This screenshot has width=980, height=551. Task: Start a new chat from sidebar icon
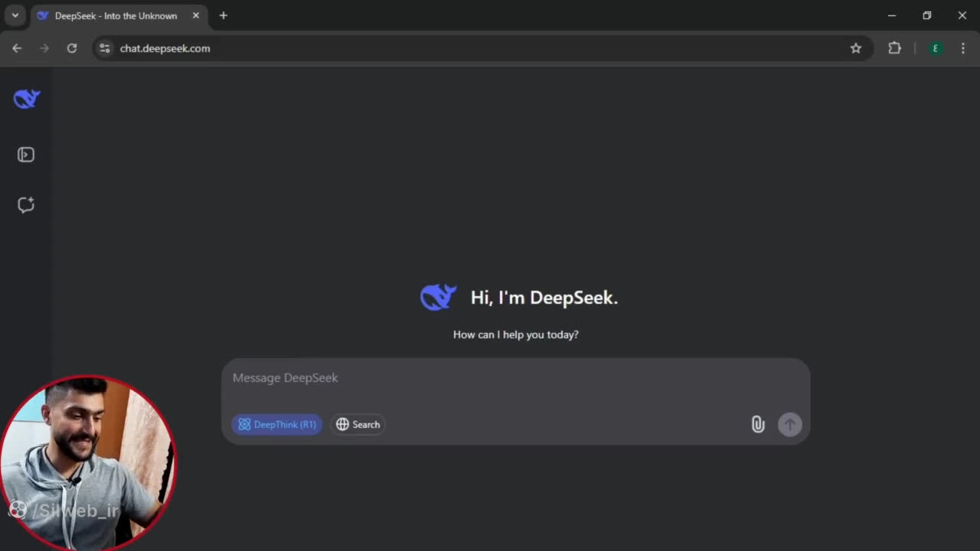pos(26,204)
